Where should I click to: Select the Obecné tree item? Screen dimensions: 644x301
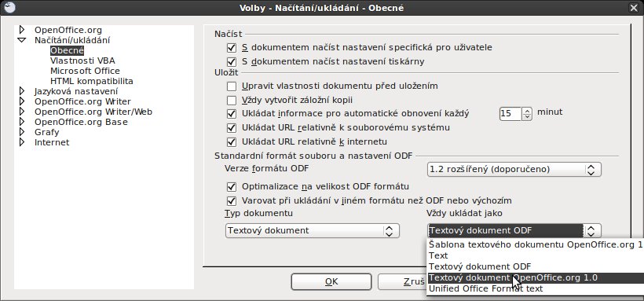click(67, 50)
